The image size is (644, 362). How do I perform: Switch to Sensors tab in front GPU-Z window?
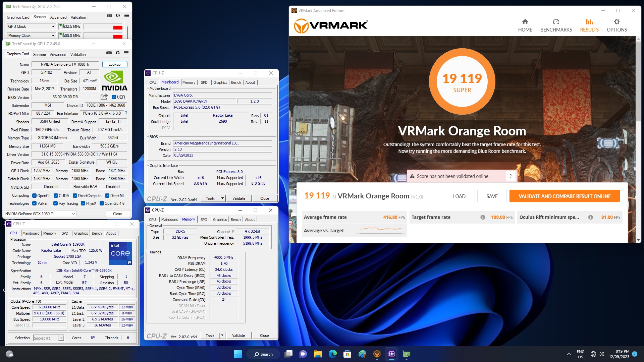point(40,55)
